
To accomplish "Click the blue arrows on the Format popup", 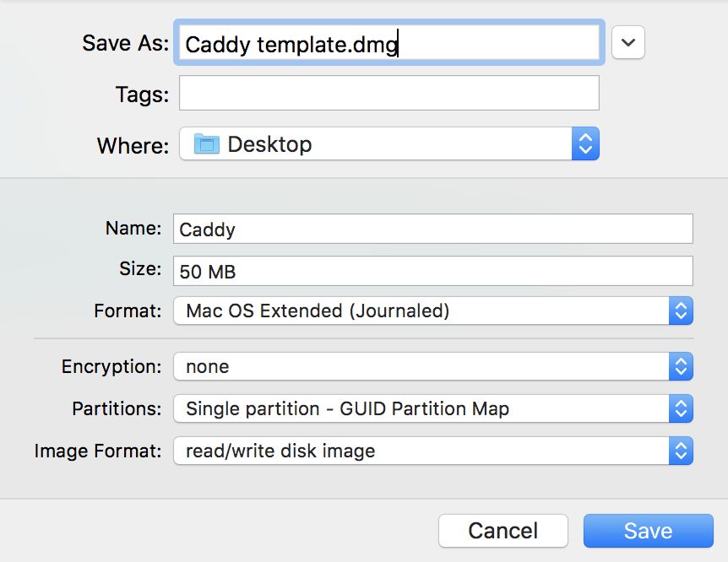I will pos(681,311).
